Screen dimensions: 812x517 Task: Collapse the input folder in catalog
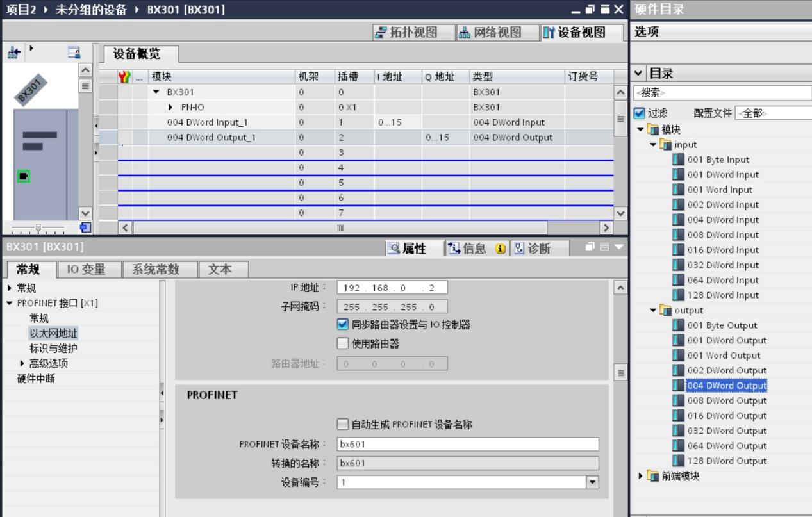[653, 145]
